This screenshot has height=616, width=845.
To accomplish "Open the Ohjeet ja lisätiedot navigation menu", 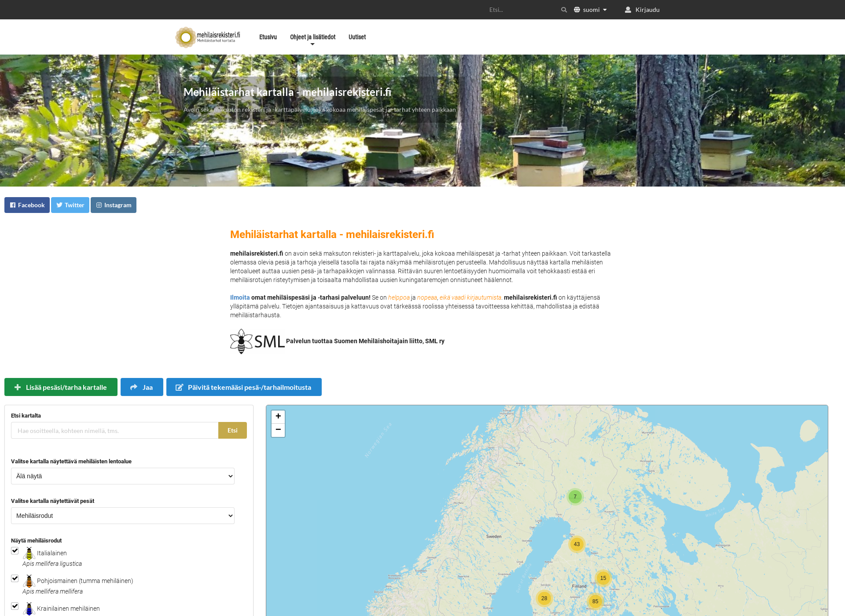I will 312,37.
